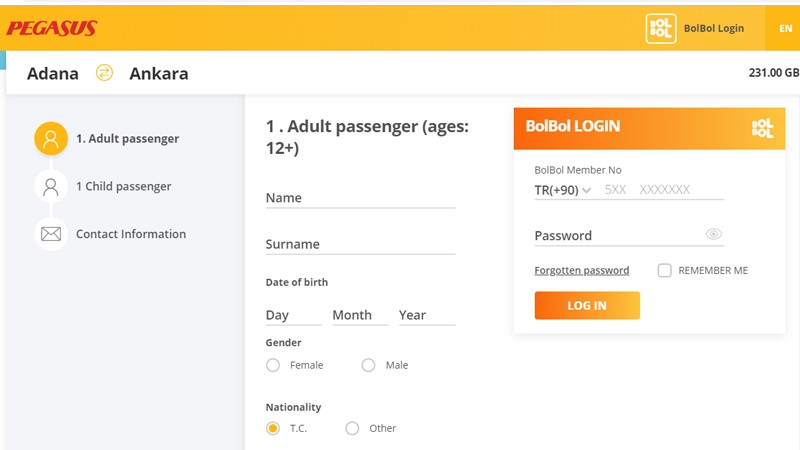
Task: Switch language via EN tab
Action: coord(785,28)
